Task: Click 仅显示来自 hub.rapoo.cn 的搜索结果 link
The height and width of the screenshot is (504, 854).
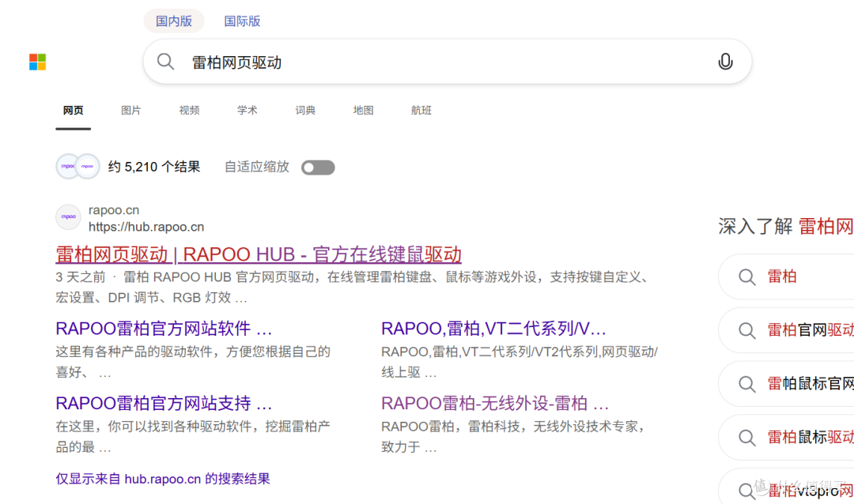Action: (x=163, y=479)
